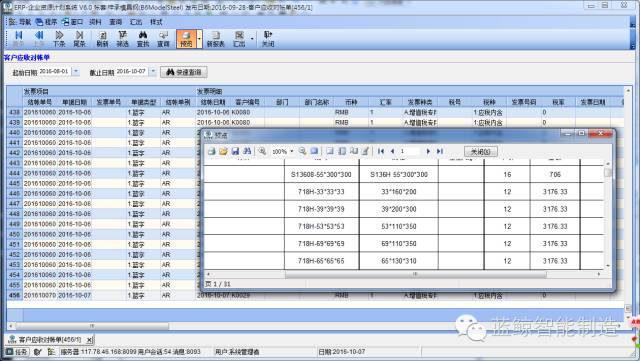640x361 pixels.
Task: Click cell S13608-55*300*300 in preview
Action: pos(321,174)
